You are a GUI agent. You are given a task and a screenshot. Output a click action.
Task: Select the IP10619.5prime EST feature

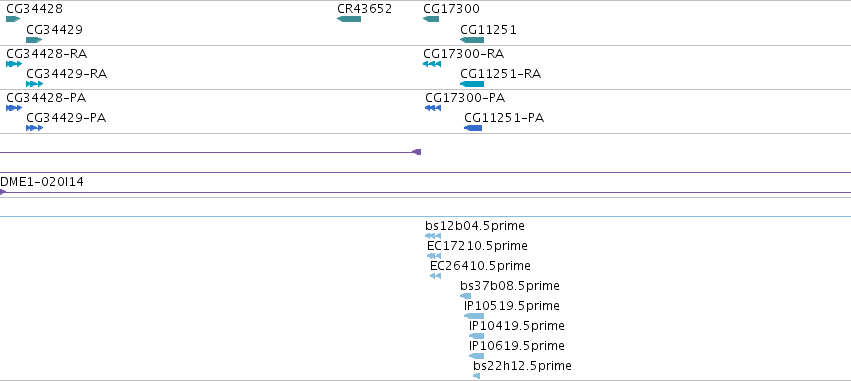(477, 357)
